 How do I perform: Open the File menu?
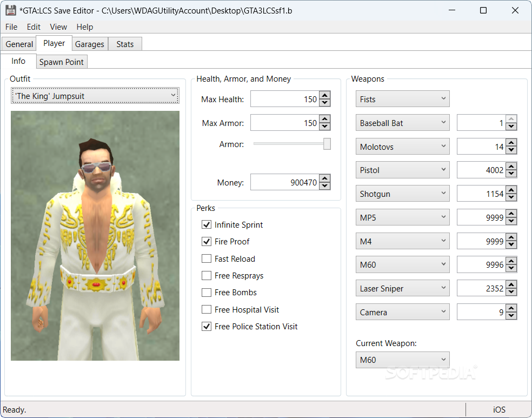pos(11,27)
